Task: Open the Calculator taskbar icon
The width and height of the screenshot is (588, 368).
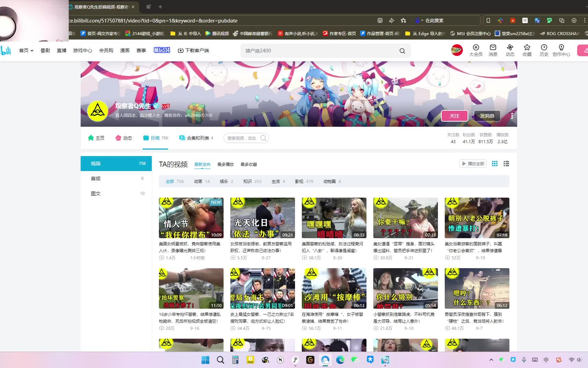Action: pos(235,360)
